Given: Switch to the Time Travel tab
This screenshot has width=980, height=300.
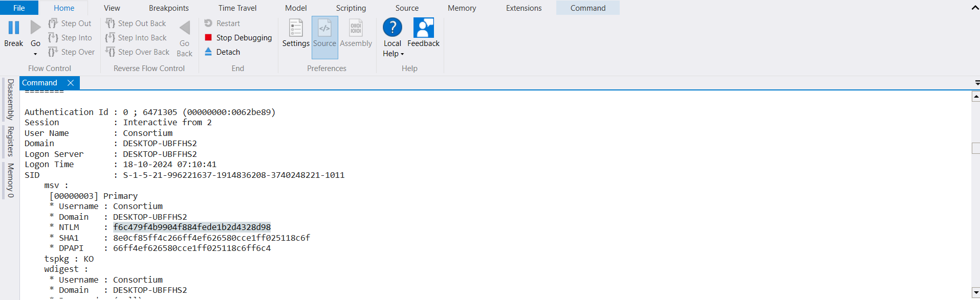Looking at the screenshot, I should pyautogui.click(x=237, y=8).
